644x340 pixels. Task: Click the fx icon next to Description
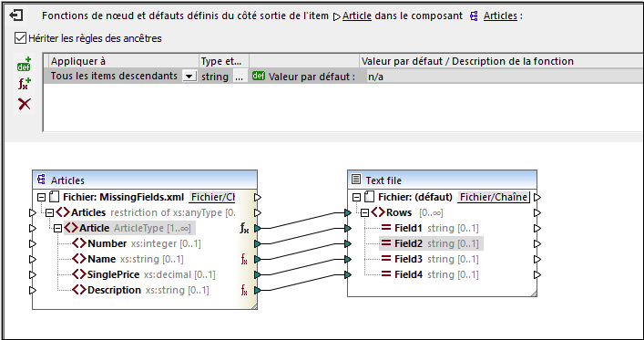244,291
